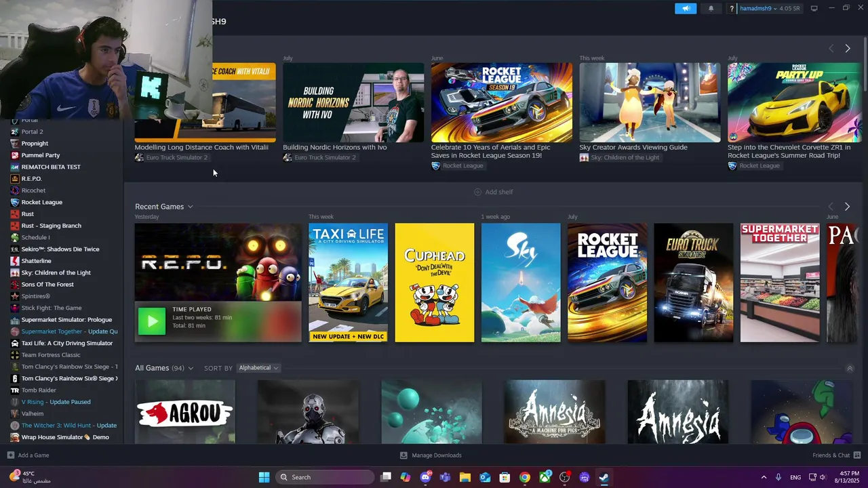Open Friends & Chat

tap(837, 455)
